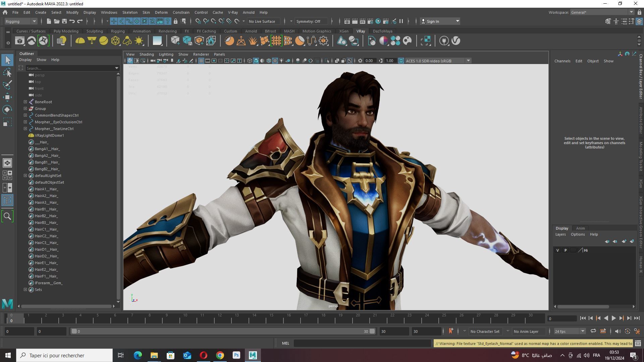Click the Maya home icon

[x=5, y=12]
